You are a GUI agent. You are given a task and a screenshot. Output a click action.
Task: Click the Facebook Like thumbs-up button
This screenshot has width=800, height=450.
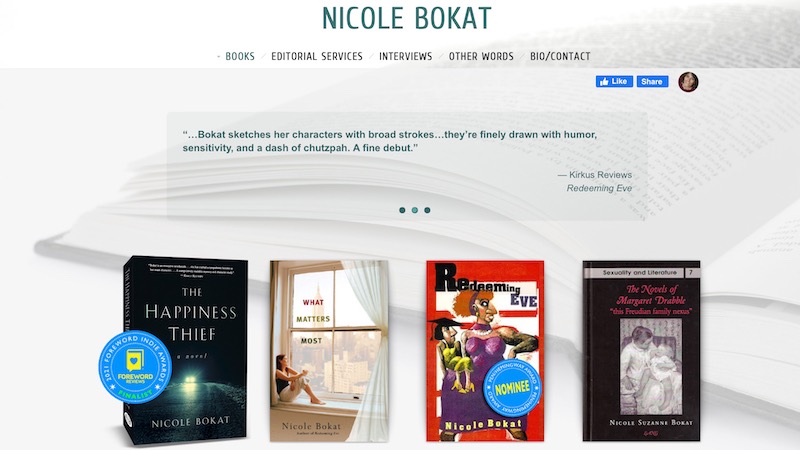[x=614, y=82]
